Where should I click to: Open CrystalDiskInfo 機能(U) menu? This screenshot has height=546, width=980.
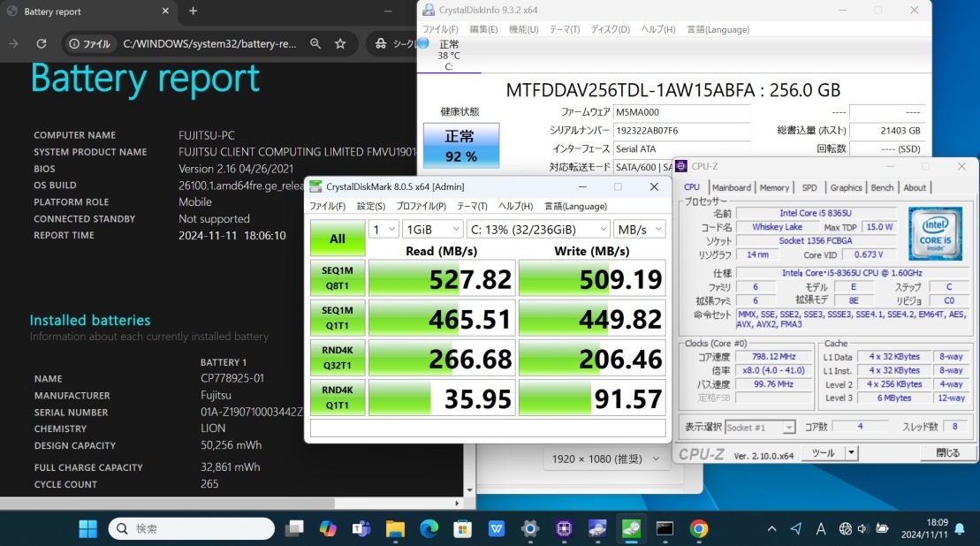(x=524, y=29)
